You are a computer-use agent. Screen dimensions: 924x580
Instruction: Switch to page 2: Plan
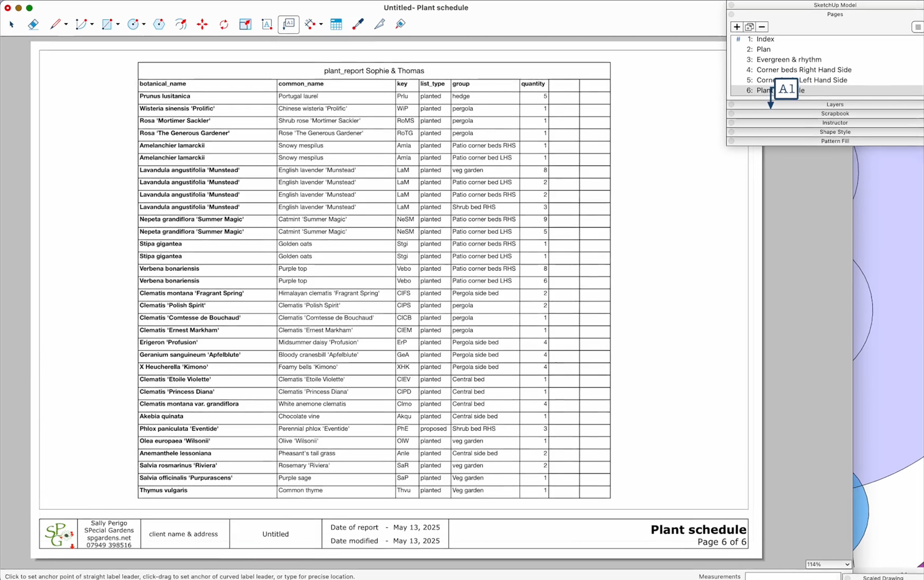coord(763,49)
